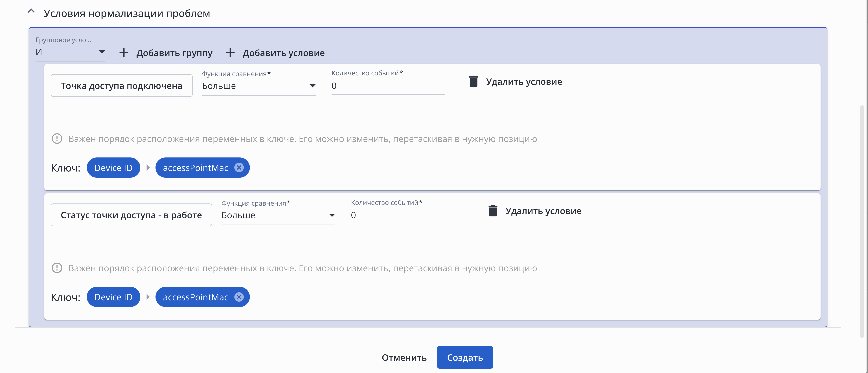Click Device ID chip in first condition
The height and width of the screenshot is (373, 868).
click(113, 168)
